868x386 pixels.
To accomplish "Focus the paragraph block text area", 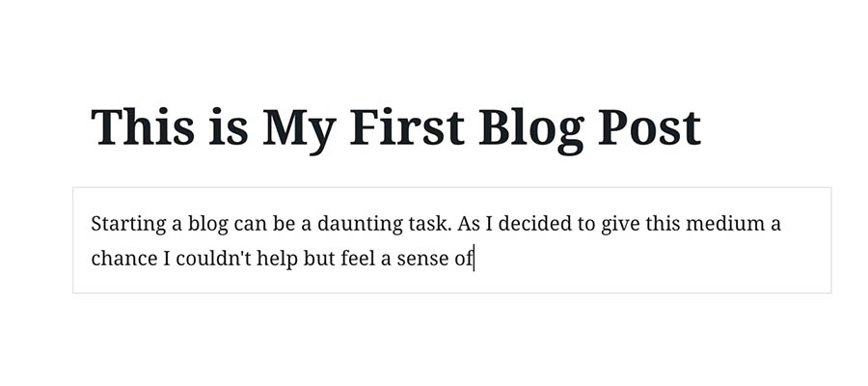I will [451, 240].
